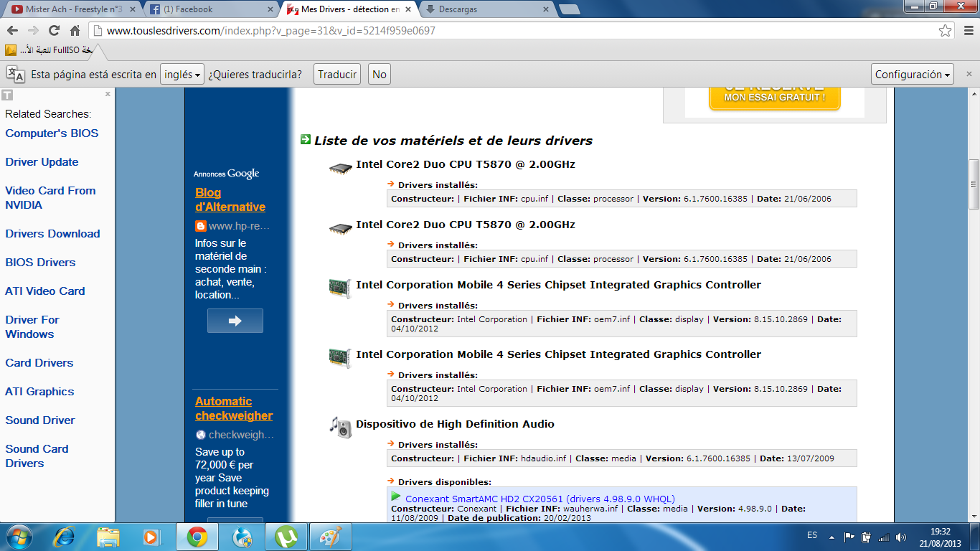
Task: Reload the page with refresh icon
Action: coord(54,31)
